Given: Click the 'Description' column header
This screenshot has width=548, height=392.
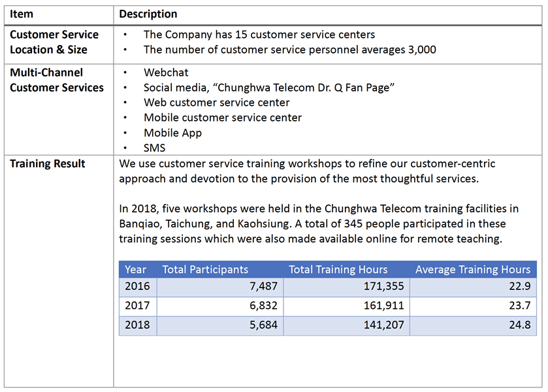Looking at the screenshot, I should 148,14.
